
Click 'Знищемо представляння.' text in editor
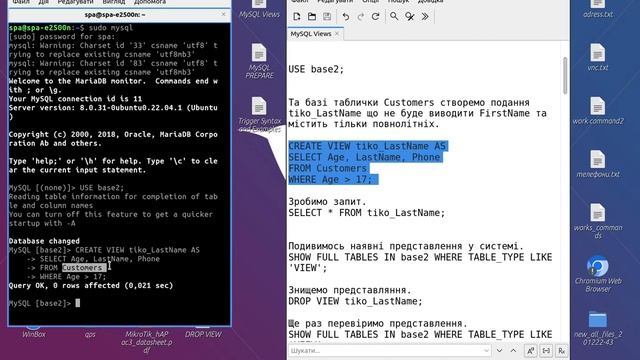(x=350, y=290)
